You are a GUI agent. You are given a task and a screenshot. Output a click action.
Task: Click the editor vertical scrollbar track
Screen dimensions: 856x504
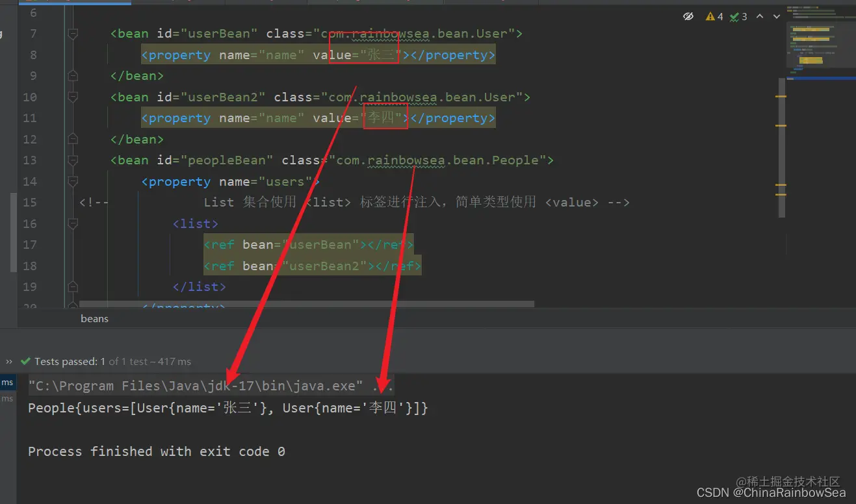(x=781, y=149)
